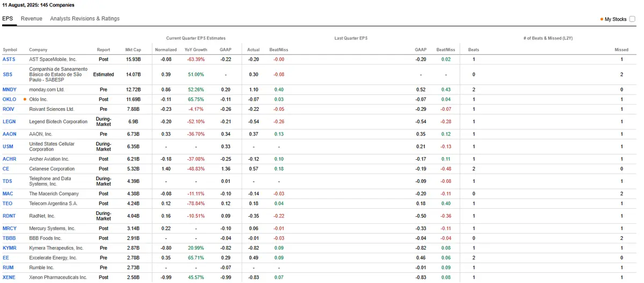Image resolution: width=644 pixels, height=283 pixels.
Task: Click company name Celanese Corporation
Action: tap(52, 168)
